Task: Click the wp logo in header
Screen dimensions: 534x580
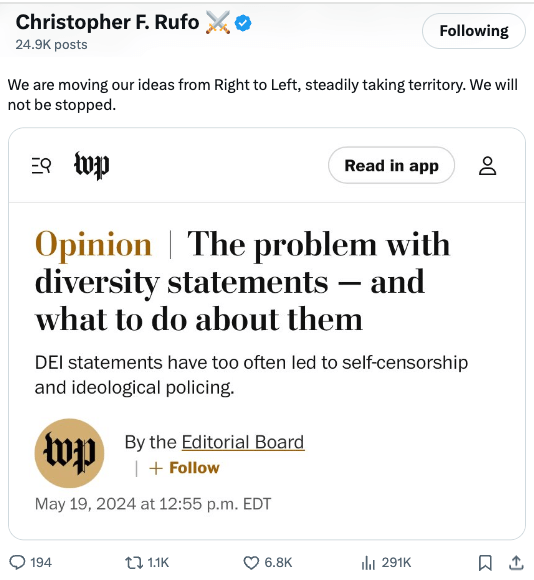Action: pyautogui.click(x=92, y=165)
